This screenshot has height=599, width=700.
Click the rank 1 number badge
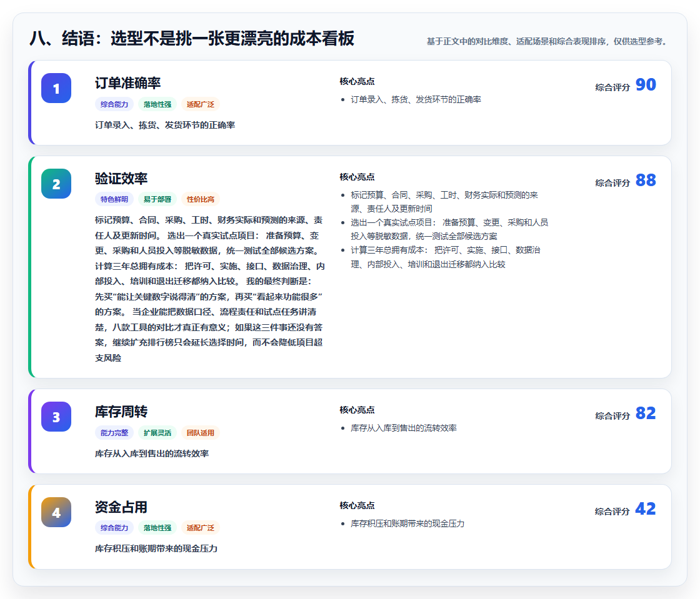56,88
